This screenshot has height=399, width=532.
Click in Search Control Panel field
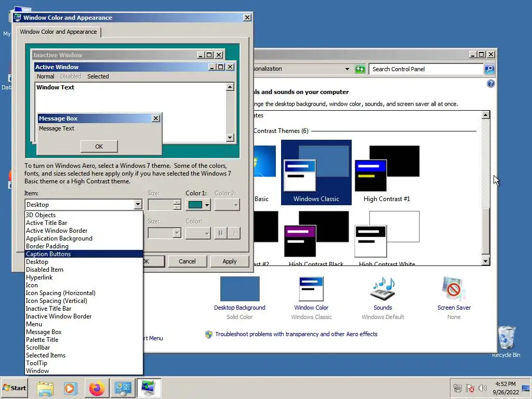pyautogui.click(x=426, y=69)
